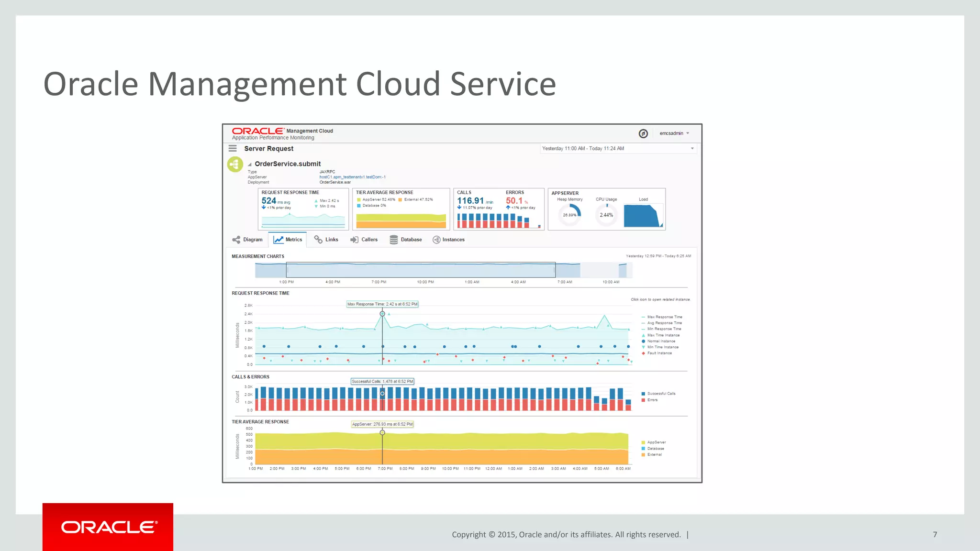Switch to the Diagram tab
The height and width of the screenshot is (551, 980).
(247, 240)
